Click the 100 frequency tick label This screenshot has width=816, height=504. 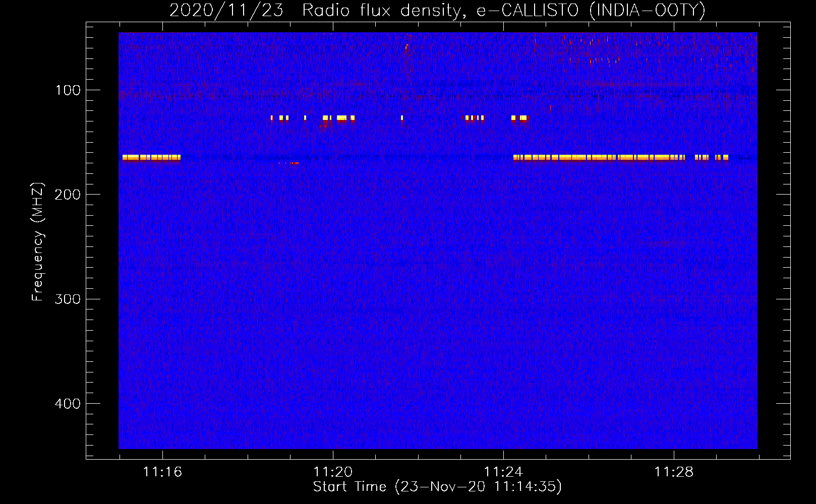click(68, 90)
